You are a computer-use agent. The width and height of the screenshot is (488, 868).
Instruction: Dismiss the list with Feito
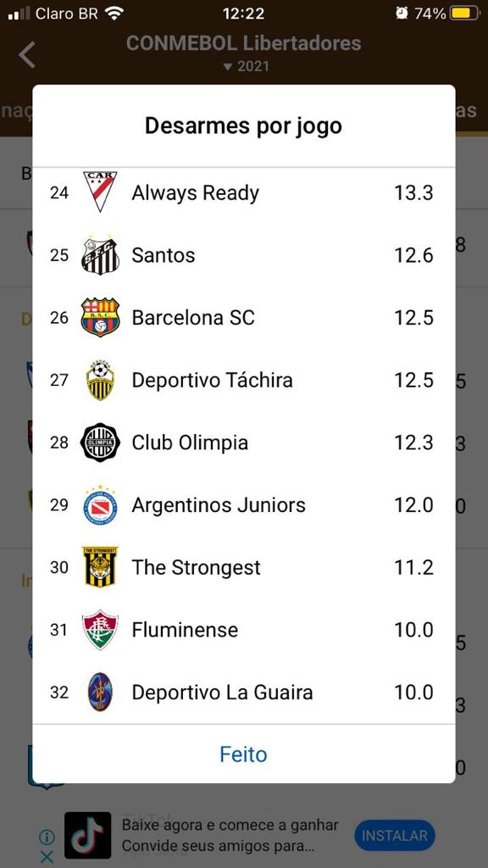coord(243,754)
